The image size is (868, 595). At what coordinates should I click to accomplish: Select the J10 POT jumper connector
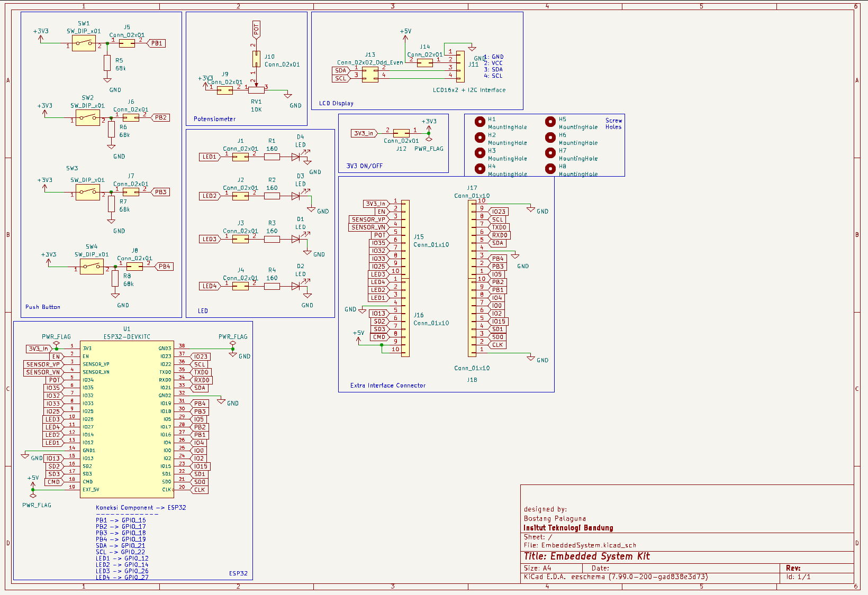pyautogui.click(x=256, y=59)
